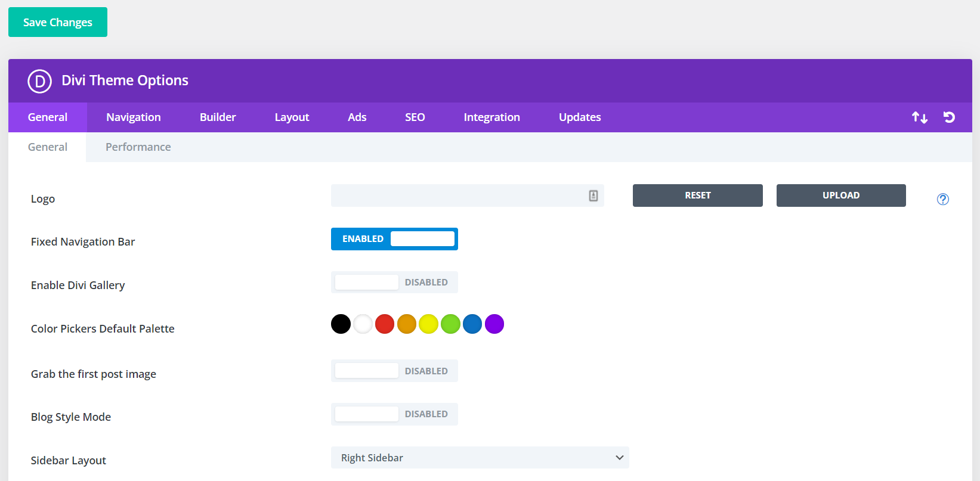
Task: Click the Enable Divi Gallery label
Action: point(78,286)
